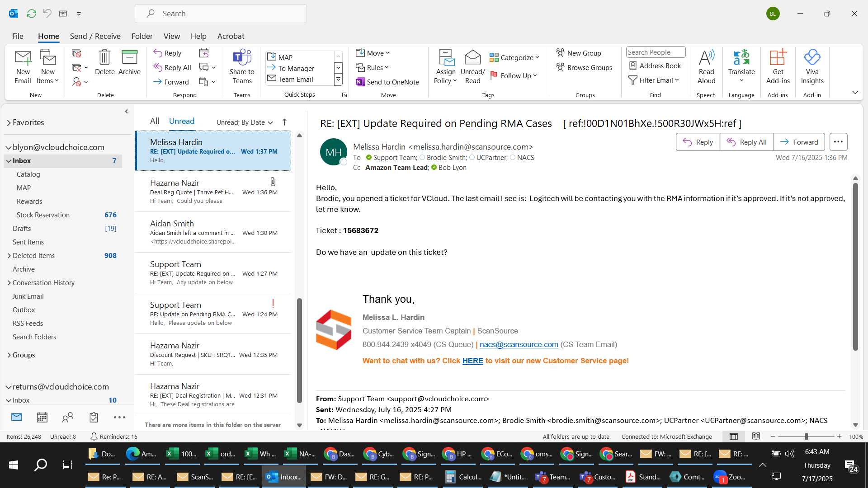
Task: Open the Tasks view in navigation bar
Action: coord(94,417)
